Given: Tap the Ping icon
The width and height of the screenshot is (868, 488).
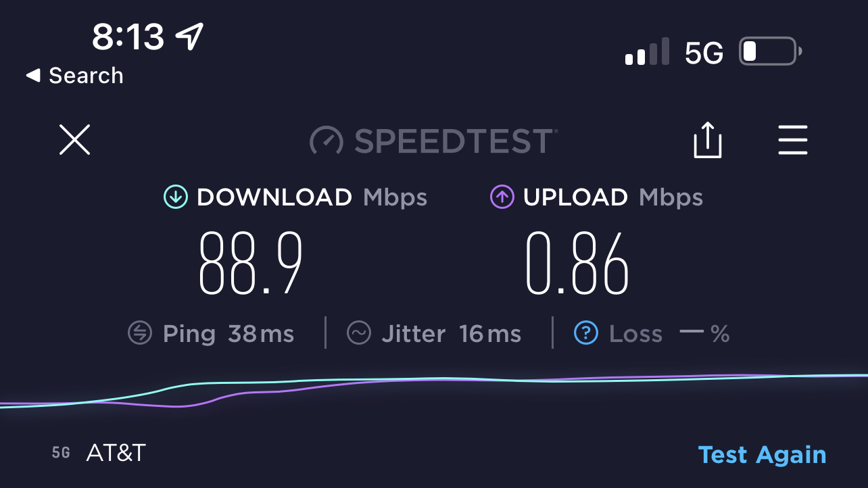Looking at the screenshot, I should coord(140,333).
